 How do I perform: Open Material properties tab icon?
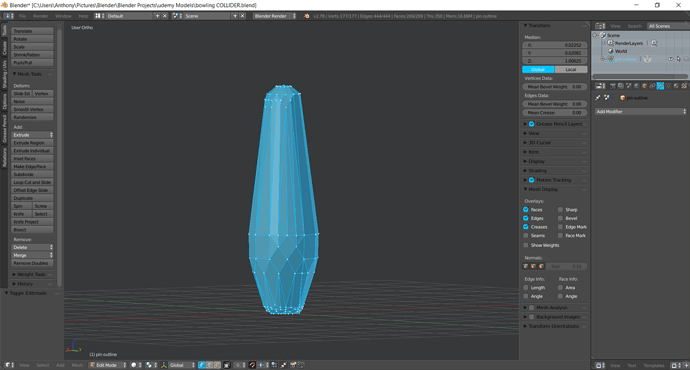[676, 86]
